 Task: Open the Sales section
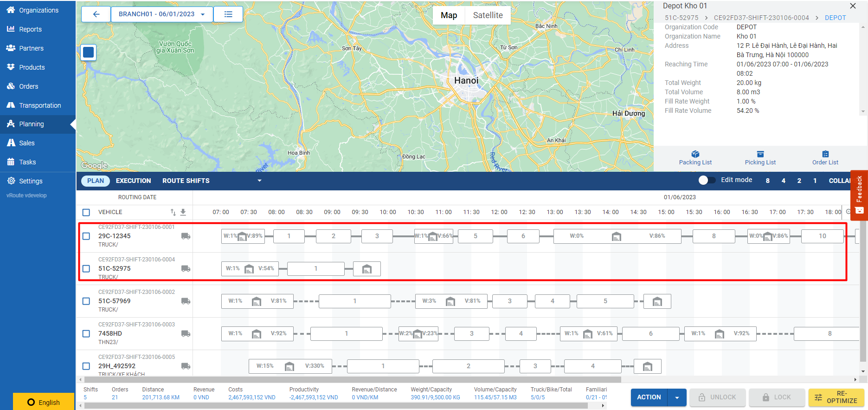26,143
